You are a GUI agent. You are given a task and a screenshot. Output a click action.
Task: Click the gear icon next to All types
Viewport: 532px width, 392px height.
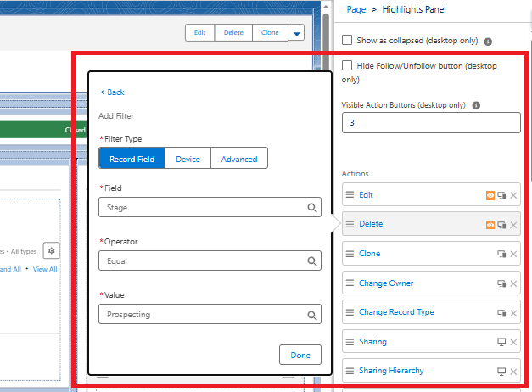click(51, 250)
